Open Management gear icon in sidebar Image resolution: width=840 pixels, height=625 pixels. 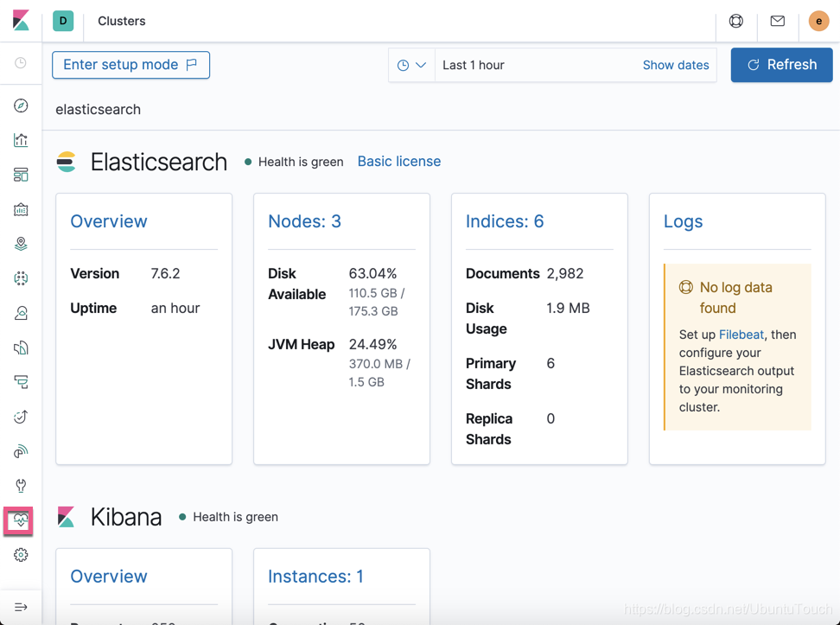click(21, 555)
